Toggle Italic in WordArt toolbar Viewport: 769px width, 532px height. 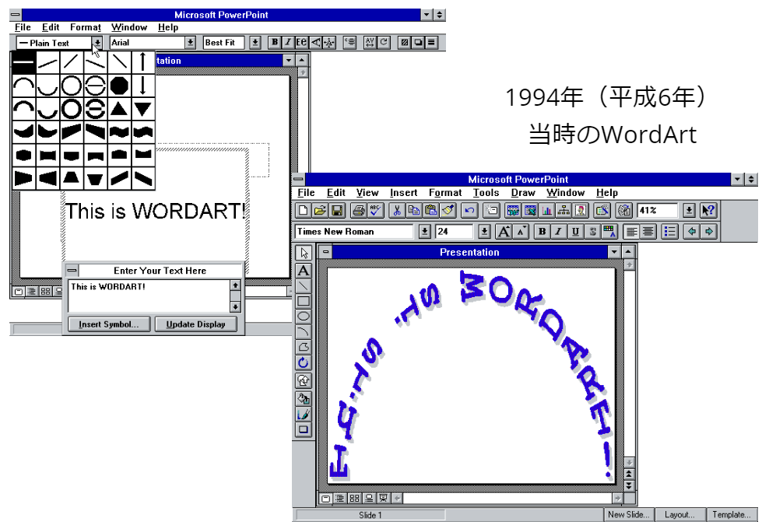click(x=288, y=43)
